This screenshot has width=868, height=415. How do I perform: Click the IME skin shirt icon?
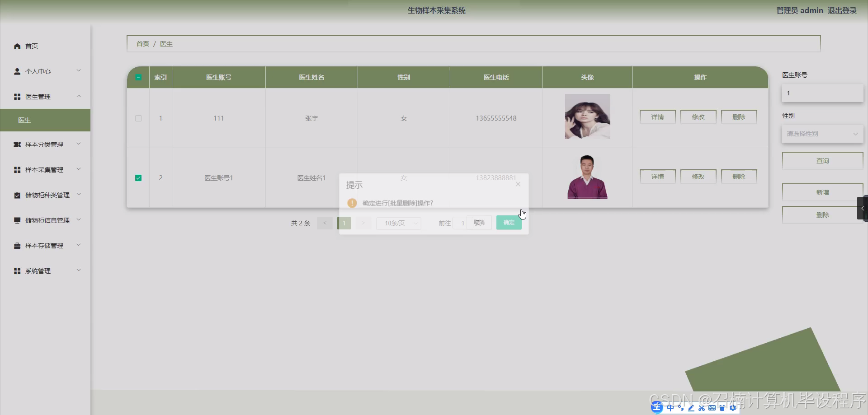722,408
